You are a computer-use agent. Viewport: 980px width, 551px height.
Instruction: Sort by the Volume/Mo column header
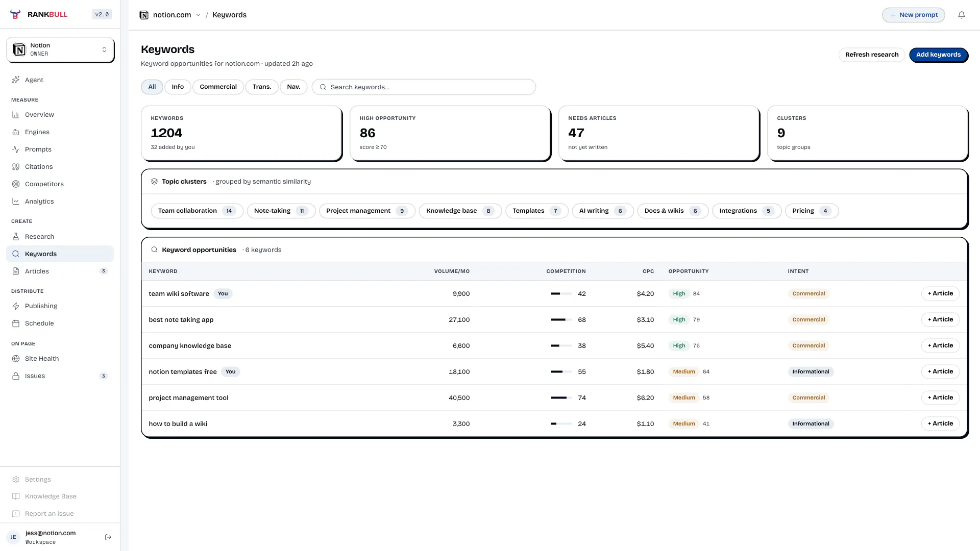coord(452,271)
